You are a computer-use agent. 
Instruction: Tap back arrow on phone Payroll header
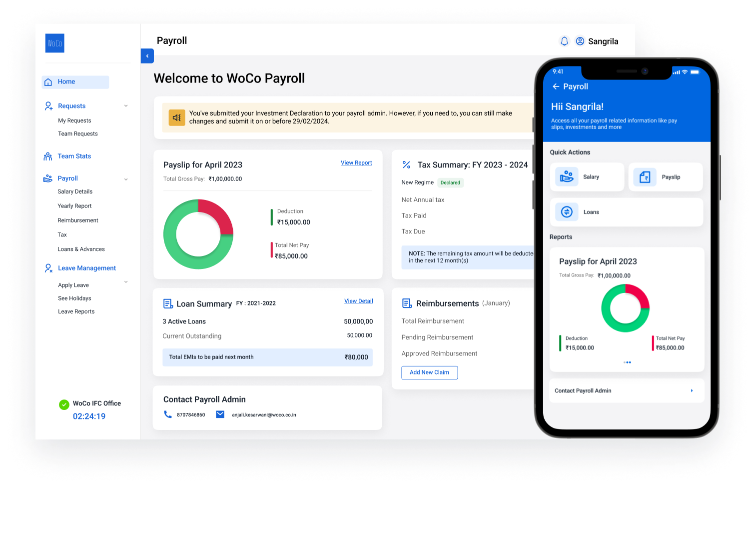click(x=556, y=86)
